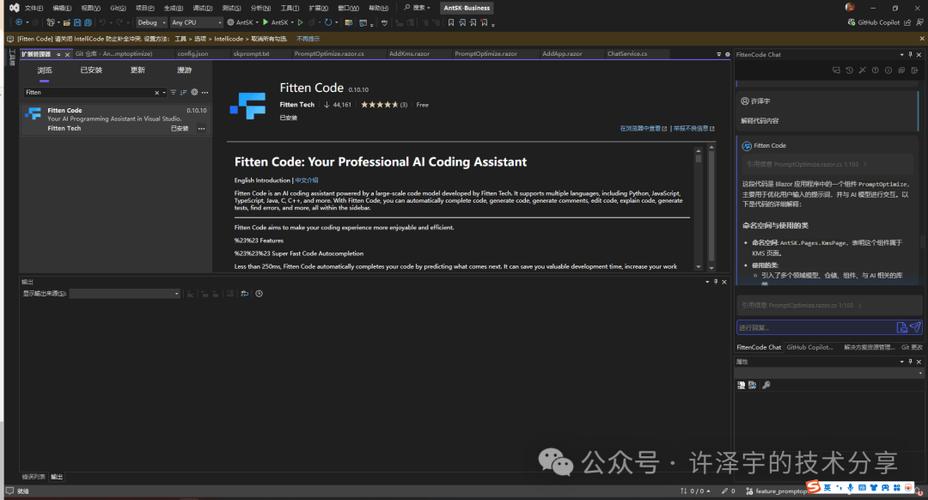Open the 工具(T) menu
The height and width of the screenshot is (500, 928).
(289, 8)
